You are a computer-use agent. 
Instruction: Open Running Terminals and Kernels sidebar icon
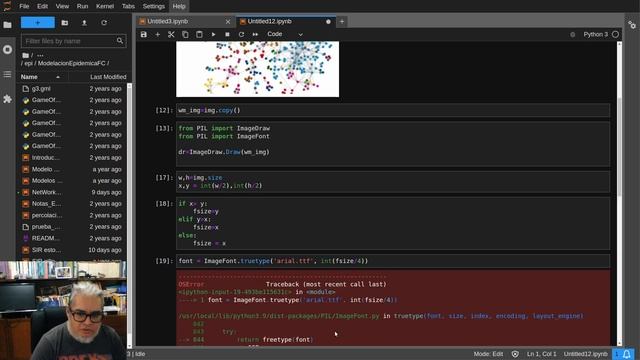pyautogui.click(x=7, y=50)
